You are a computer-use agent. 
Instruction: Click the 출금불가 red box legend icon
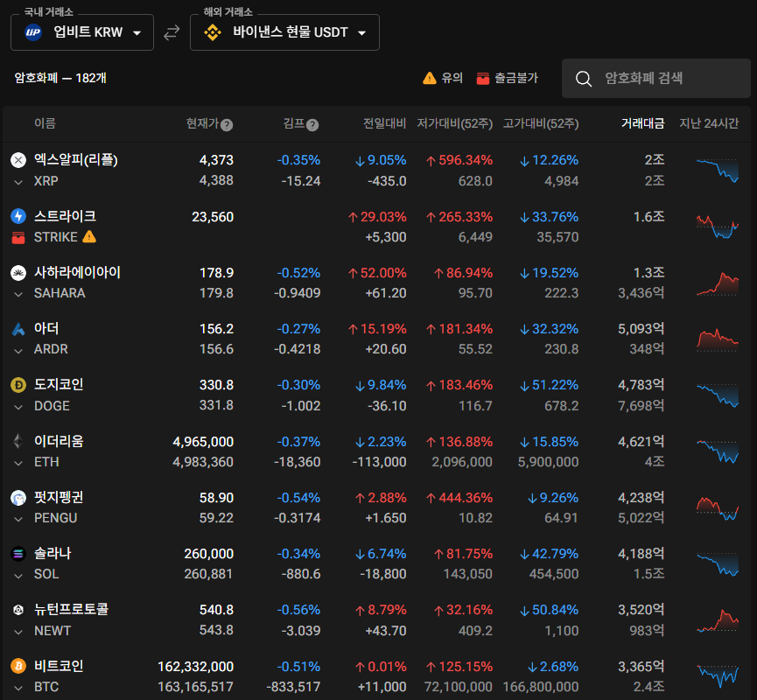(483, 78)
